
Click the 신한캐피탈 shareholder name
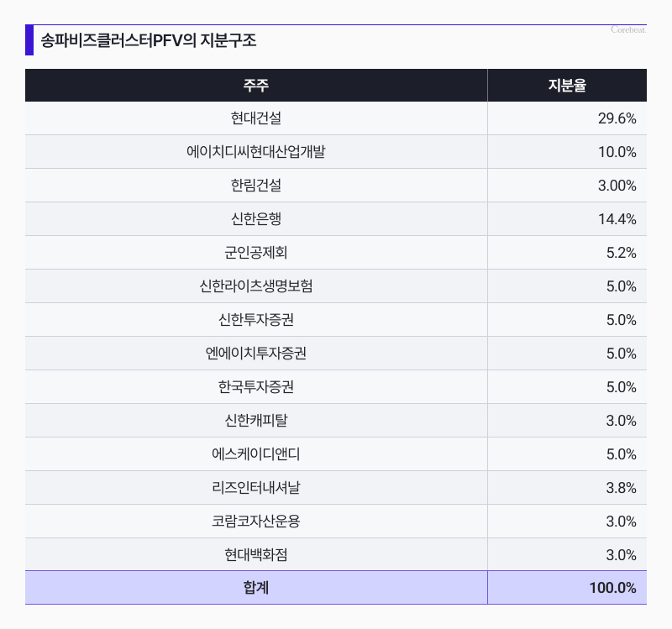pos(256,421)
